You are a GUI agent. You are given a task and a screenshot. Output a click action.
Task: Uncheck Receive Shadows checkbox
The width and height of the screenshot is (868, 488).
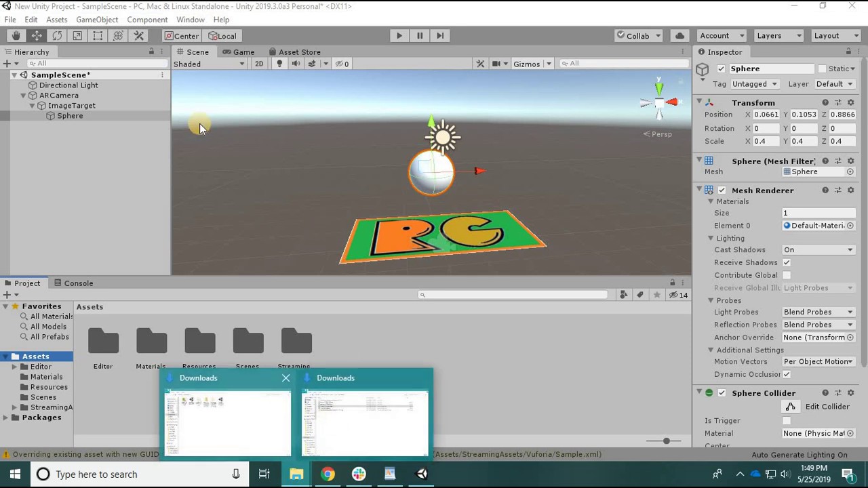787,262
